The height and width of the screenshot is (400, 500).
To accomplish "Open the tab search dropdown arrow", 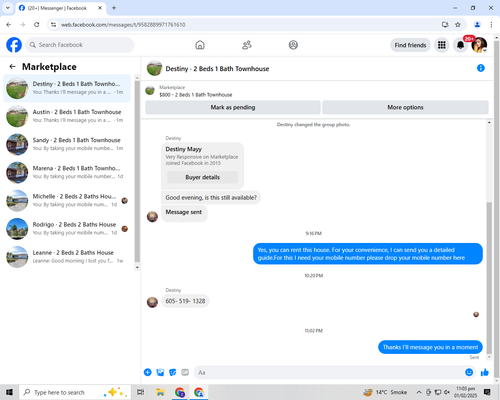I will [8, 8].
